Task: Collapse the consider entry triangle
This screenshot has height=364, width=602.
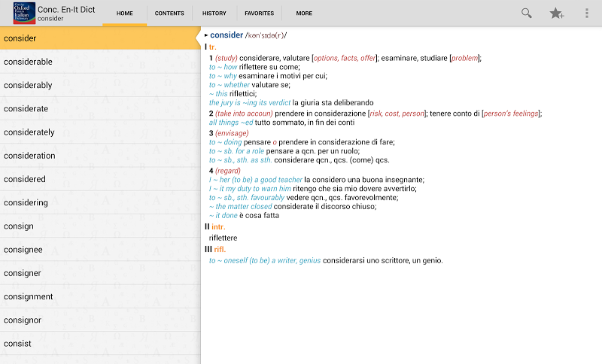Action: (x=206, y=35)
